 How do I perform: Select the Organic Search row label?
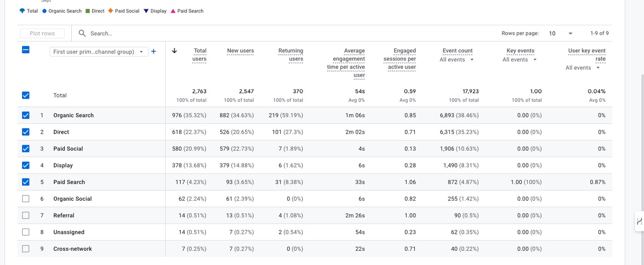click(74, 115)
